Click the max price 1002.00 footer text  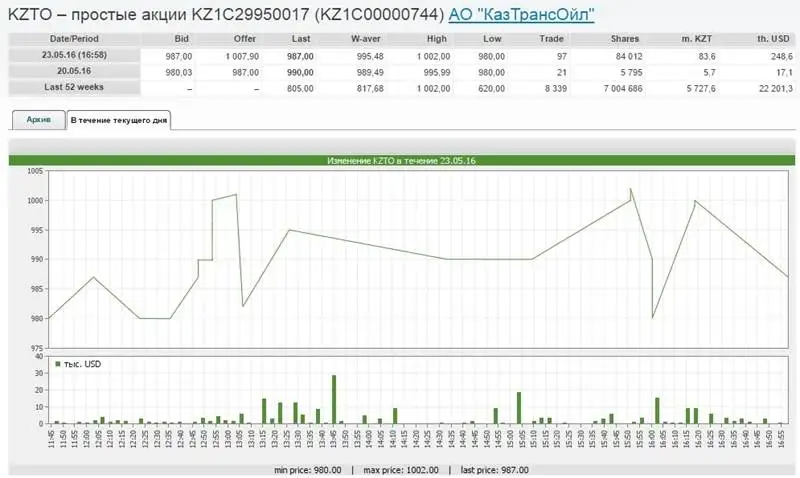tap(397, 469)
